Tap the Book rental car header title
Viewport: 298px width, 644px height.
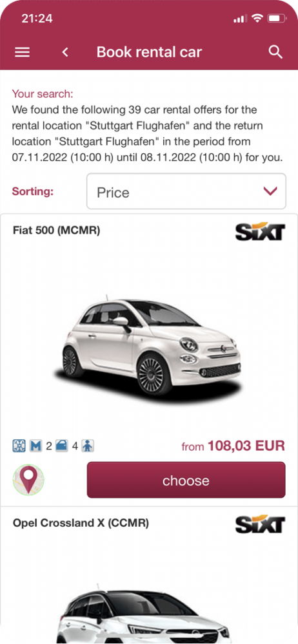[150, 52]
